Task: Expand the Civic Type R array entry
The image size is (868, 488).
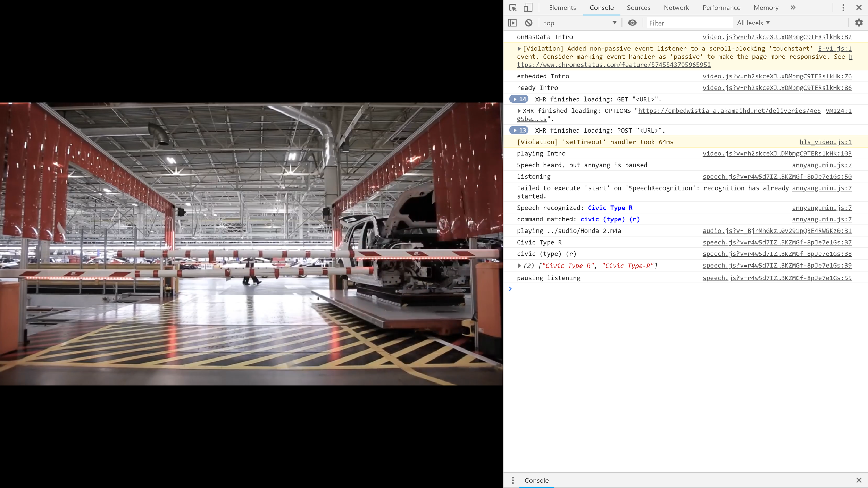Action: click(519, 266)
